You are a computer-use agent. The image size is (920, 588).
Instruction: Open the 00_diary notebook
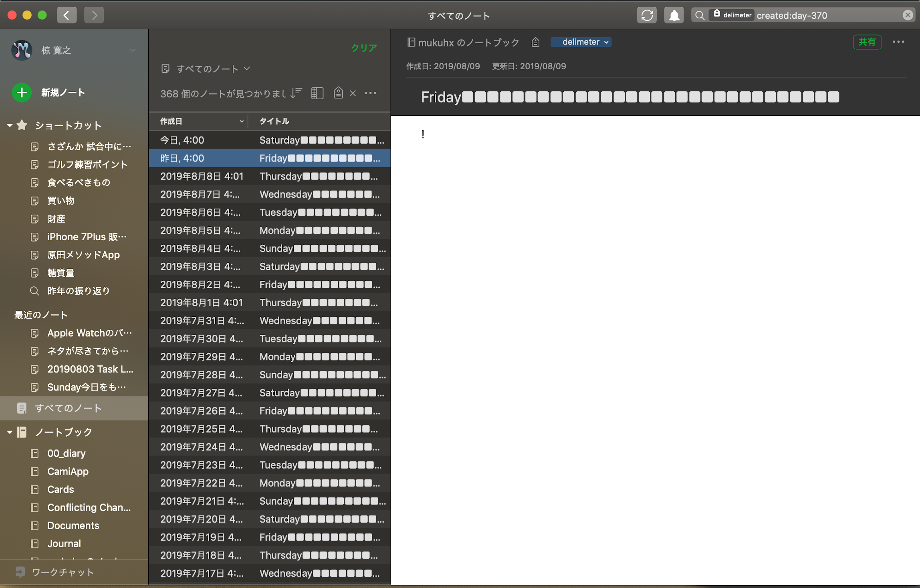point(67,453)
